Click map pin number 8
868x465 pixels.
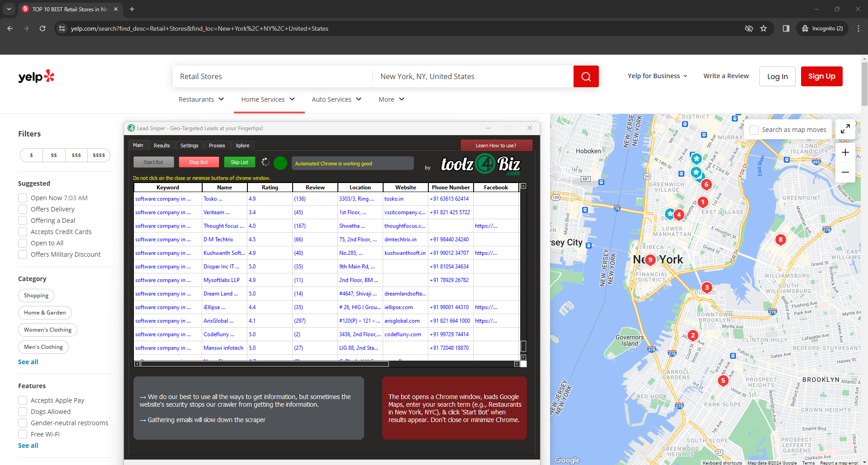(x=780, y=240)
